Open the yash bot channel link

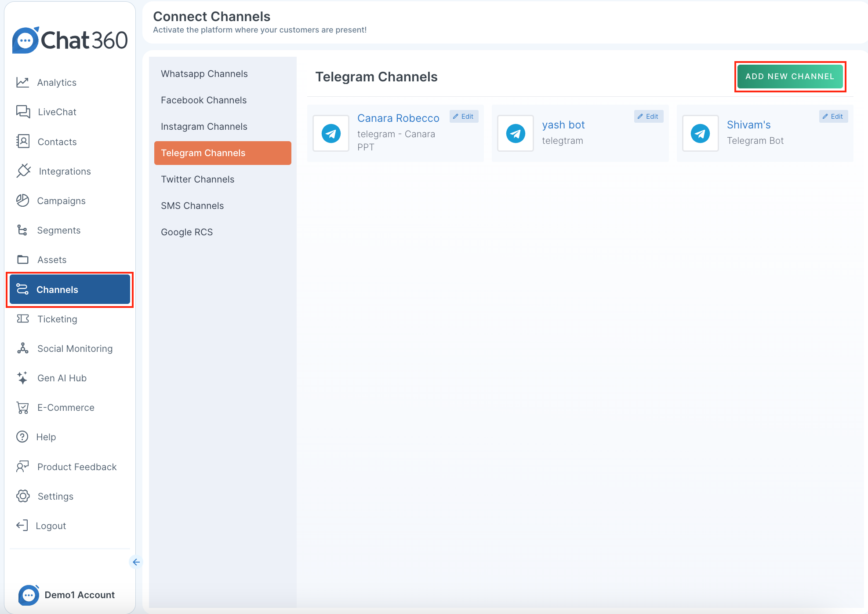(x=563, y=125)
